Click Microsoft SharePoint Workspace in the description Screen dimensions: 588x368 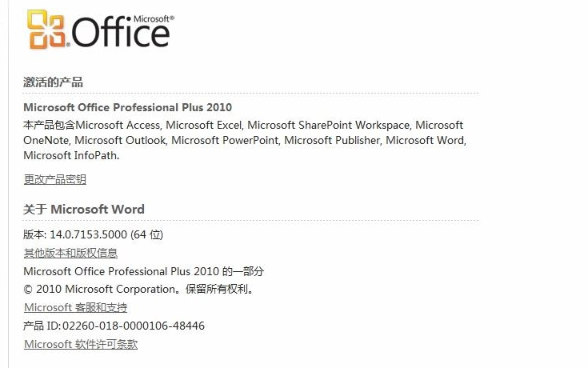pos(329,125)
